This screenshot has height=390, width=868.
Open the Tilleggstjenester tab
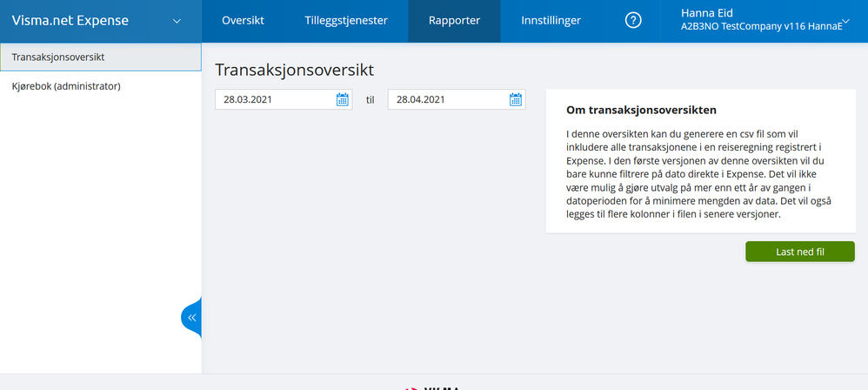346,21
